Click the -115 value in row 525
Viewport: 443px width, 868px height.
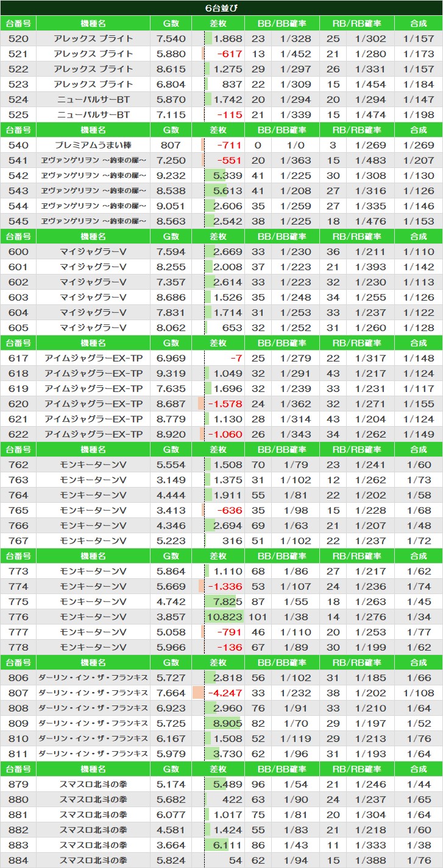click(229, 114)
